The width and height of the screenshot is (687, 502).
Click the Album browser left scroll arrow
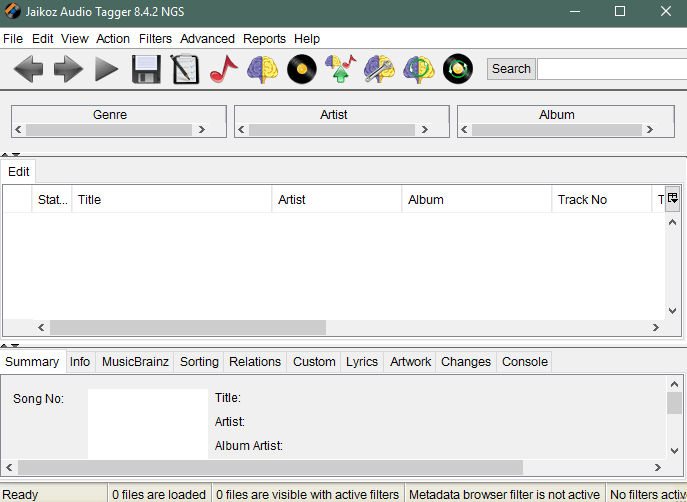[x=464, y=130]
